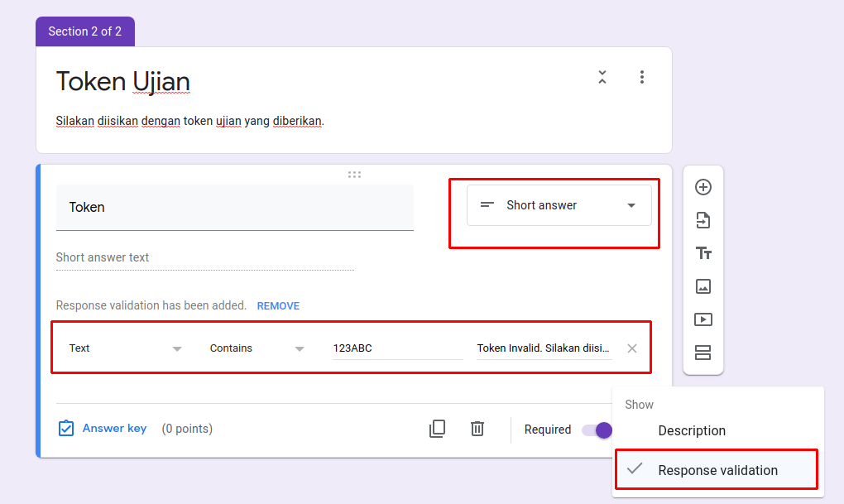
Task: Select Description in the Show menu
Action: [x=718, y=431]
